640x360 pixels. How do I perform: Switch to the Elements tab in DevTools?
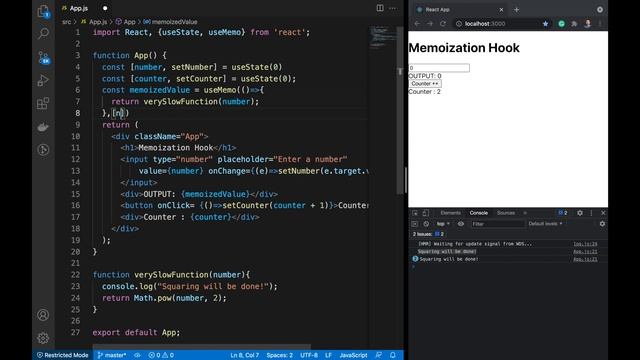451,213
